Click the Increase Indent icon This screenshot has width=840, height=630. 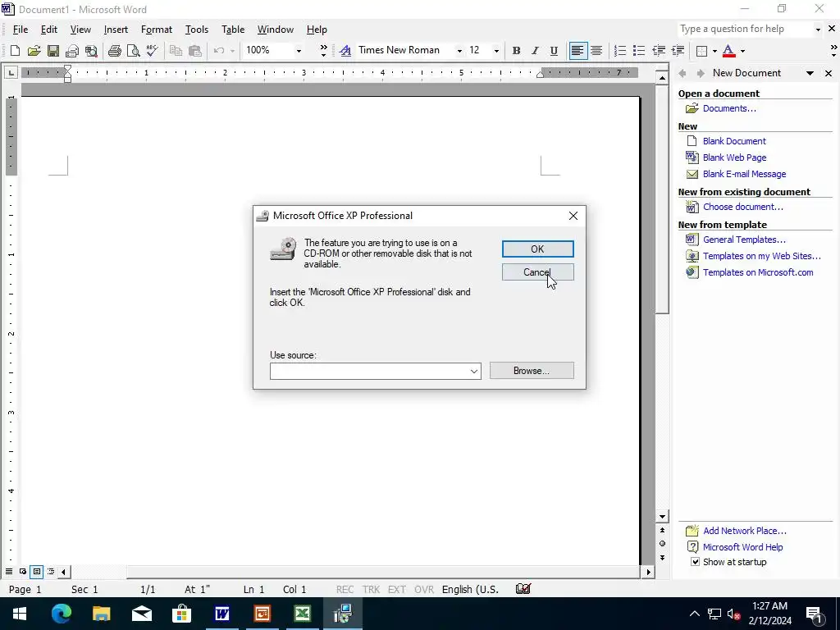pos(678,51)
